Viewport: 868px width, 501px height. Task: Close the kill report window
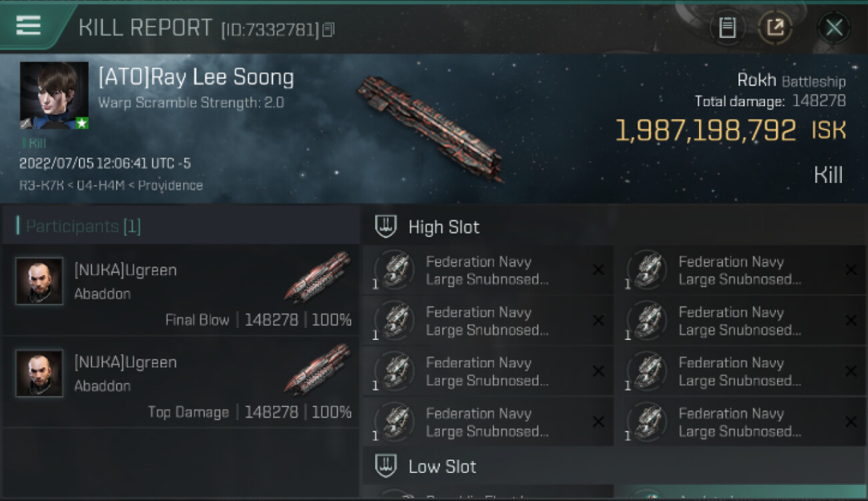[x=834, y=27]
